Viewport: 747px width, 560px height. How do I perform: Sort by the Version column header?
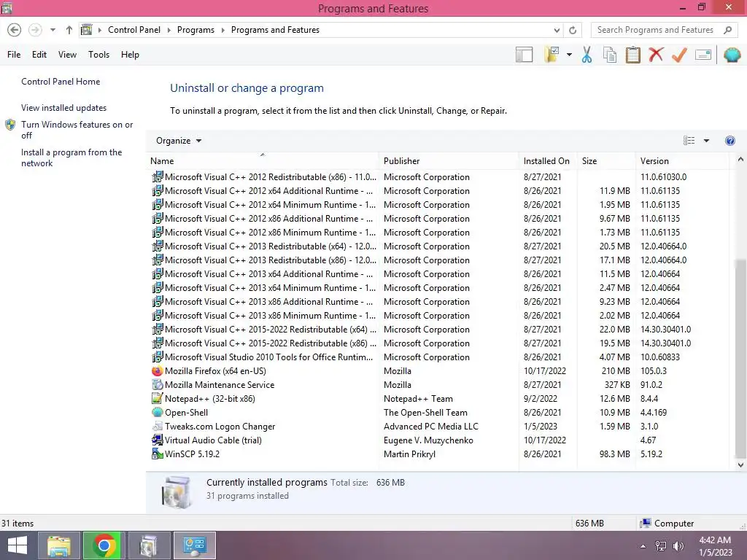click(x=682, y=161)
